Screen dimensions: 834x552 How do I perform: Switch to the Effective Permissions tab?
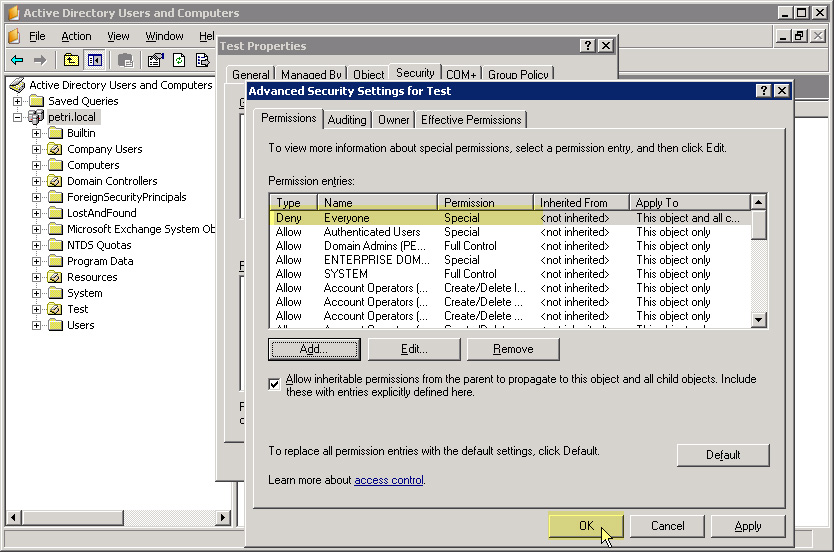(471, 120)
